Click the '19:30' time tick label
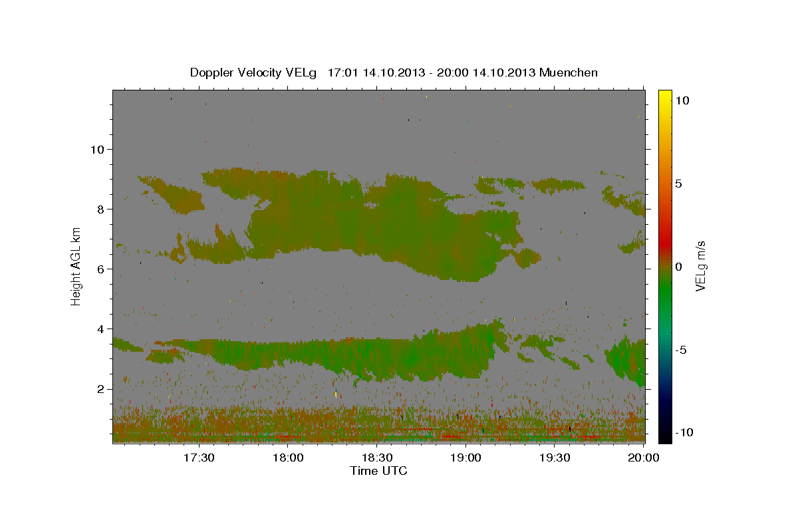 click(x=555, y=458)
